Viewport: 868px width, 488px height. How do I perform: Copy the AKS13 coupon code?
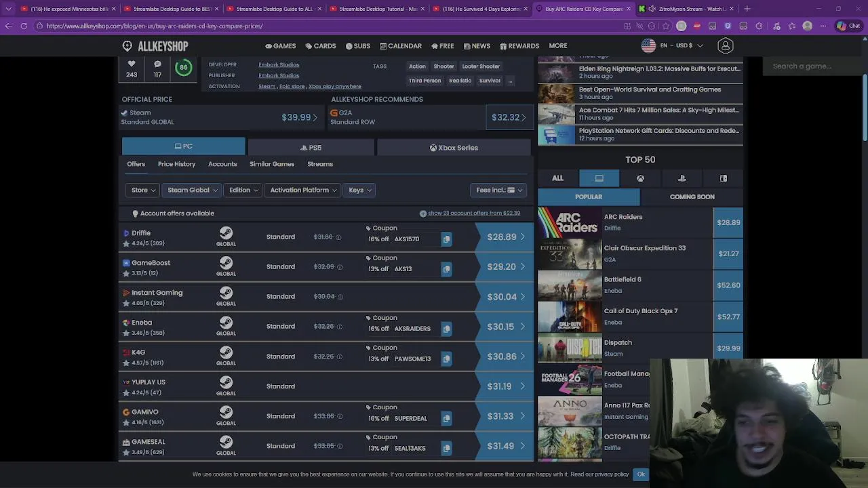pyautogui.click(x=446, y=269)
